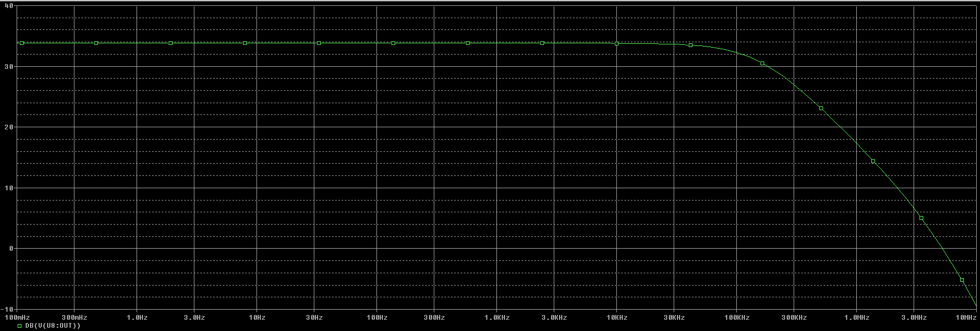This screenshot has width=980, height=331.
Task: Click the 100KHz frequency axis label
Action: click(737, 318)
